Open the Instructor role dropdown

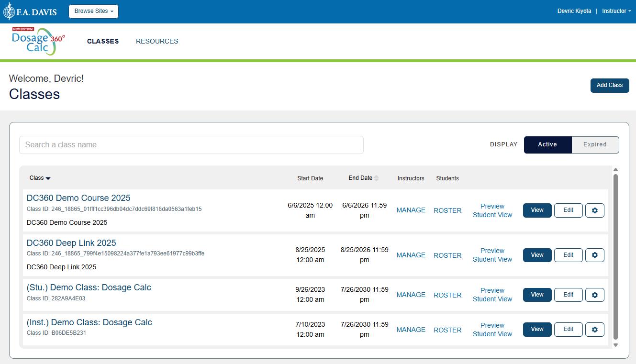point(616,11)
